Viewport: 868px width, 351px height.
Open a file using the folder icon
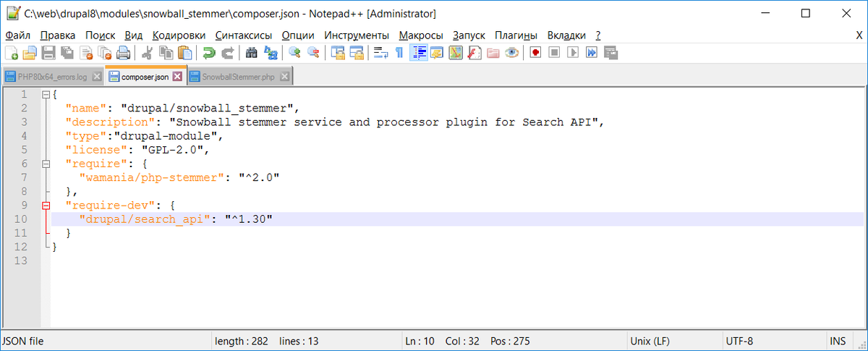point(30,52)
